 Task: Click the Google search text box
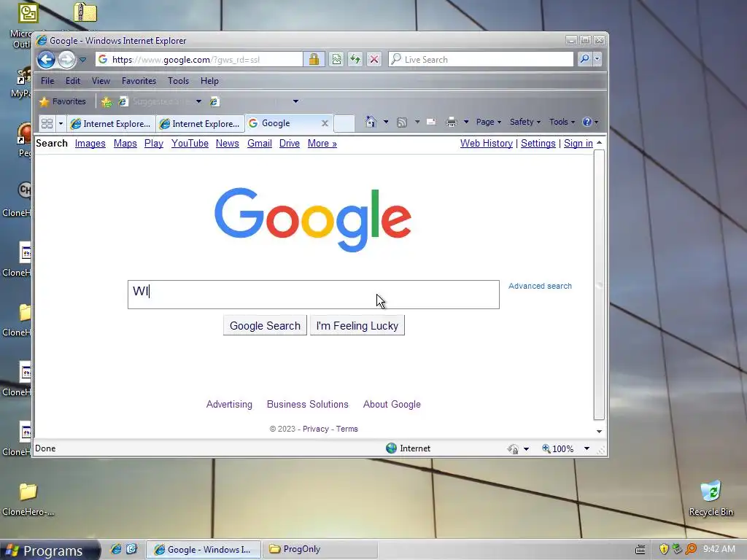(x=314, y=295)
